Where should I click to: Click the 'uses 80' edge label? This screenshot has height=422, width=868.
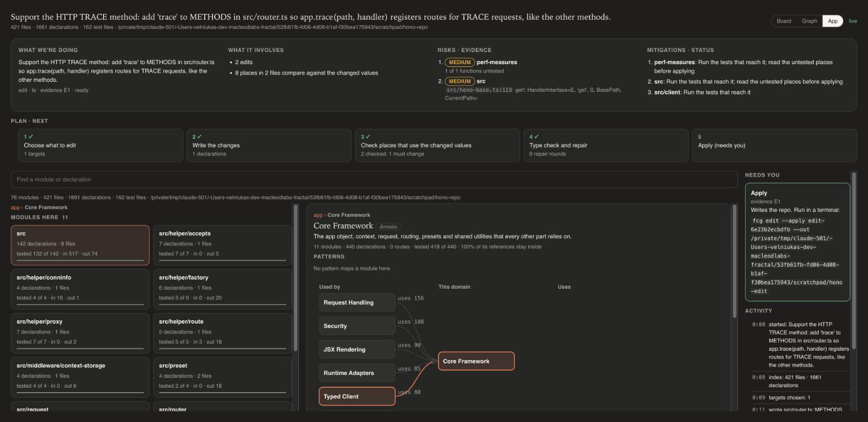(409, 392)
